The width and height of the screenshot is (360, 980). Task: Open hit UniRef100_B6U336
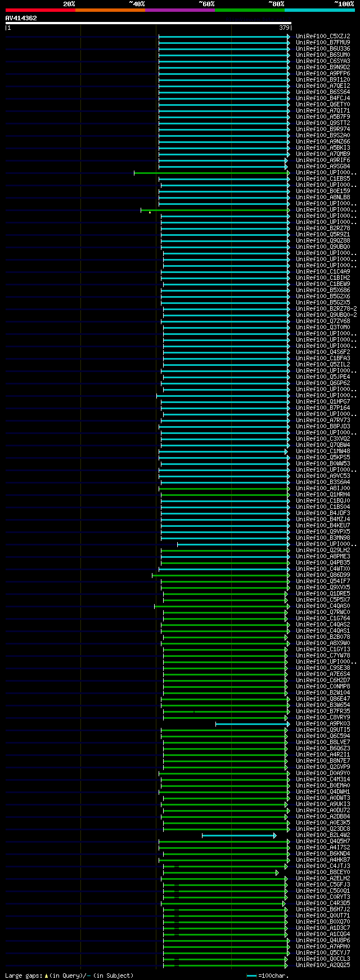tap(323, 49)
